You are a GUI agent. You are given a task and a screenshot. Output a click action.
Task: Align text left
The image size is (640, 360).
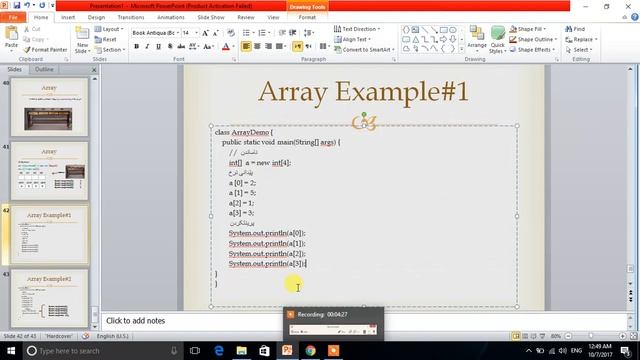[x=246, y=46]
